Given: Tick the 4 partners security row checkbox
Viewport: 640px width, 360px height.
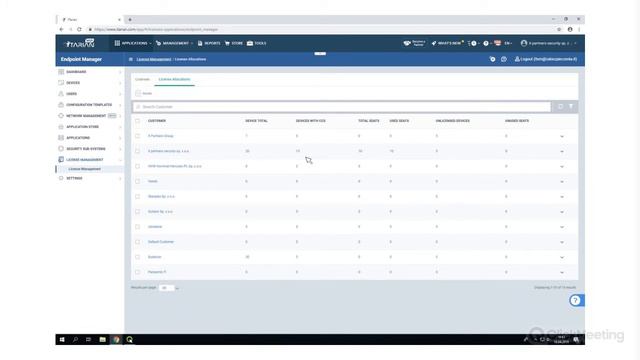Looking at the screenshot, I should pyautogui.click(x=138, y=151).
